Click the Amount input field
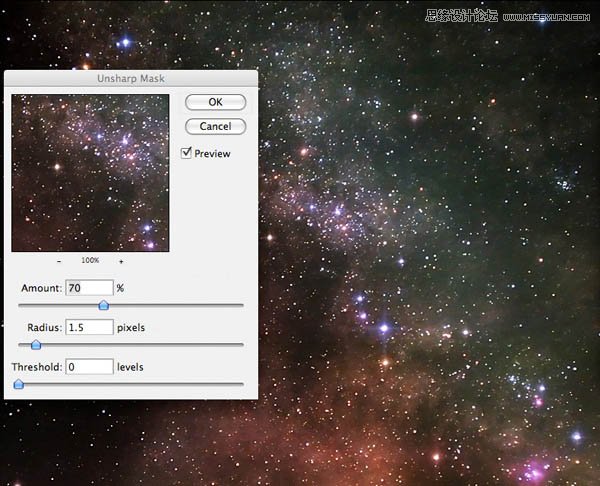The width and height of the screenshot is (600, 486). tap(90, 288)
